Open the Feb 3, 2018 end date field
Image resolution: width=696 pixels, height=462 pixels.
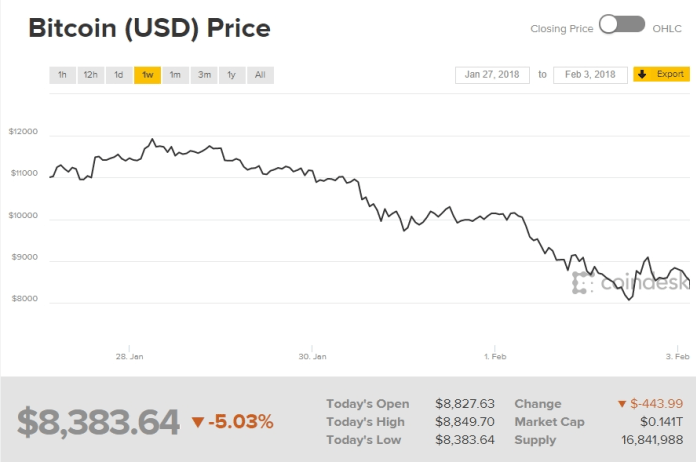(x=591, y=75)
